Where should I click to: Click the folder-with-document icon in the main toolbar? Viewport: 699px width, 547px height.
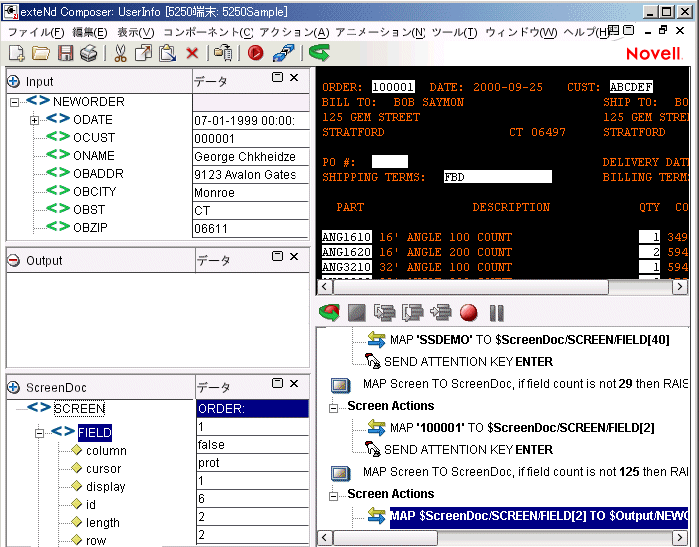click(223, 53)
